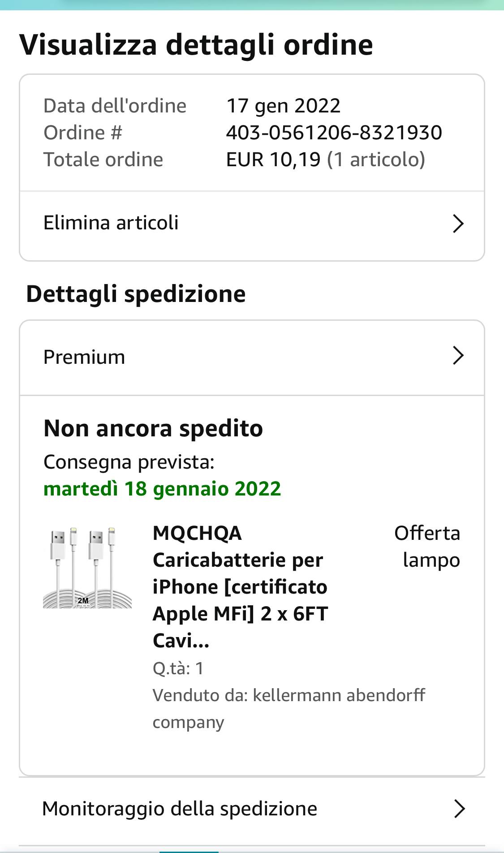Click the green delivery date martedì 18 gennaio
504x853 pixels.
pos(162,488)
